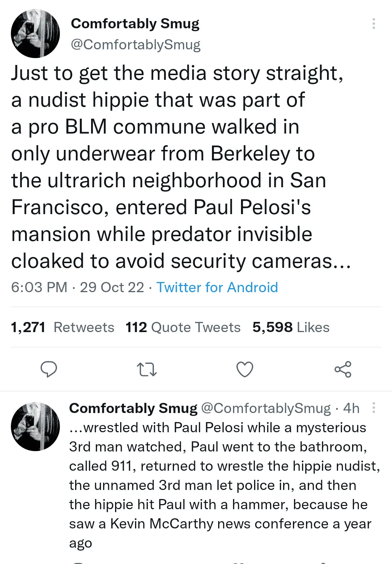Open the Twitter for Android link
Image resolution: width=392 pixels, height=564 pixels.
pyautogui.click(x=217, y=287)
